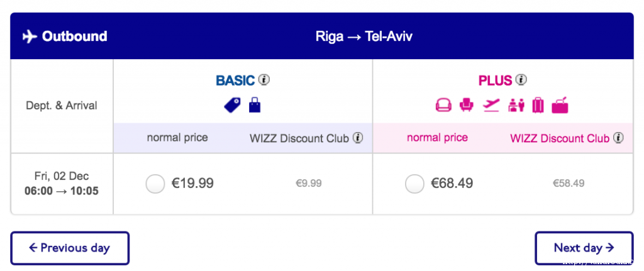The height and width of the screenshot is (271, 644).
Task: Click the pink upright suitcase icon
Action: pyautogui.click(x=538, y=106)
